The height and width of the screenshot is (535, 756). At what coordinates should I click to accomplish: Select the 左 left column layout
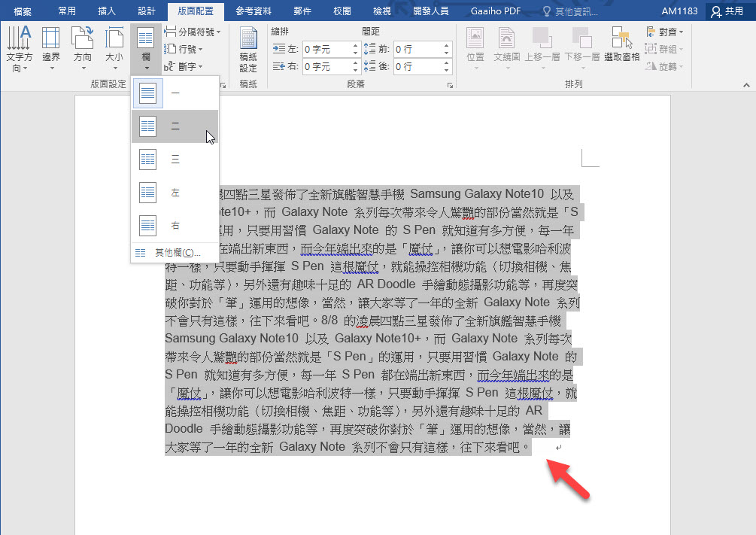pyautogui.click(x=175, y=193)
